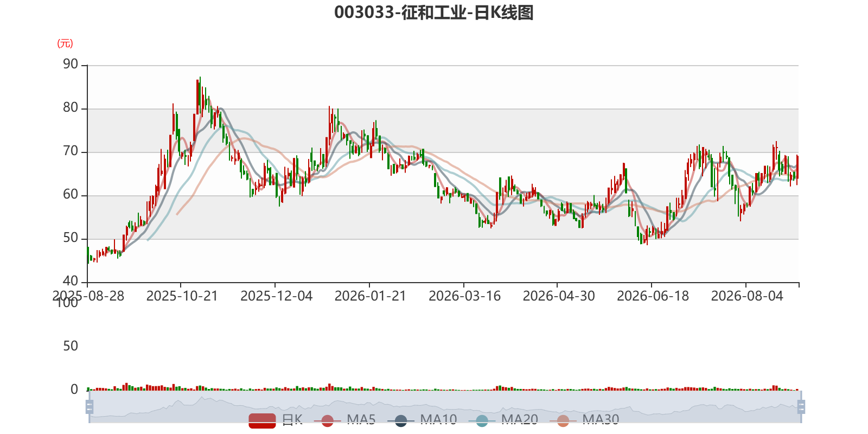The height and width of the screenshot is (434, 868).
Task: Click the 90 price axis label
Action: [x=71, y=65]
